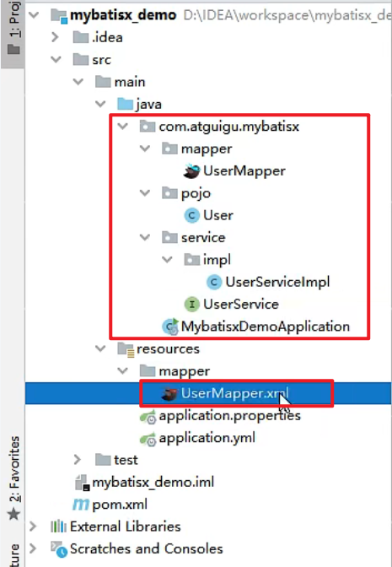The height and width of the screenshot is (567, 392).
Task: Click the mybatisx_demo project name
Action: pos(123,15)
